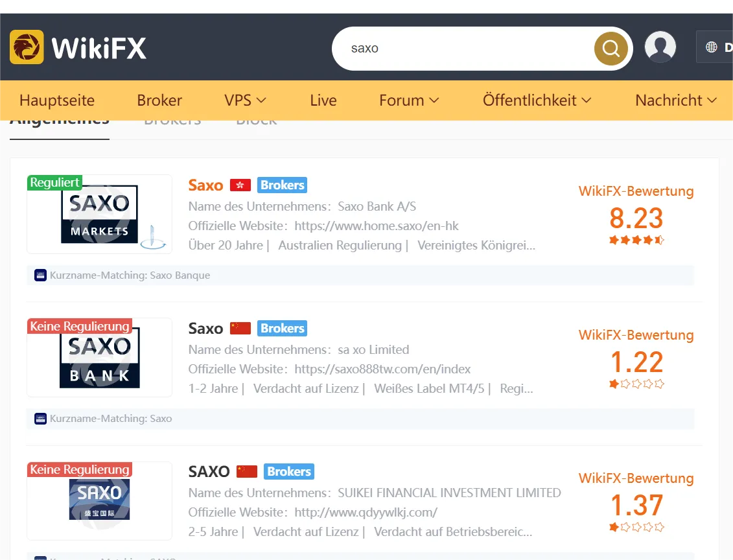Select the Live menu item
The width and height of the screenshot is (733, 560).
click(x=323, y=100)
